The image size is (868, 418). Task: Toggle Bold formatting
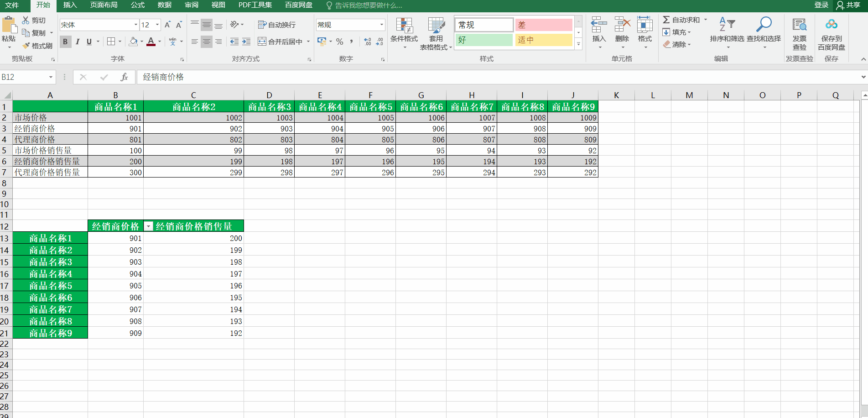coord(65,42)
